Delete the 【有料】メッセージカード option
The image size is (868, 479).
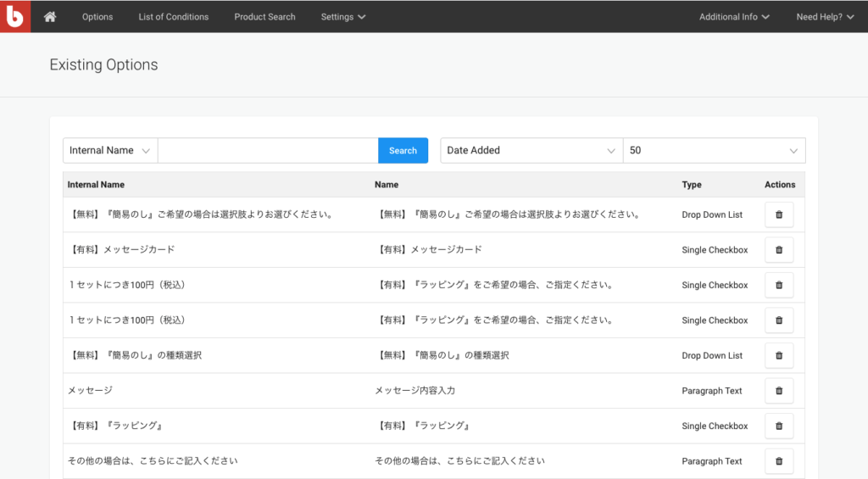779,250
